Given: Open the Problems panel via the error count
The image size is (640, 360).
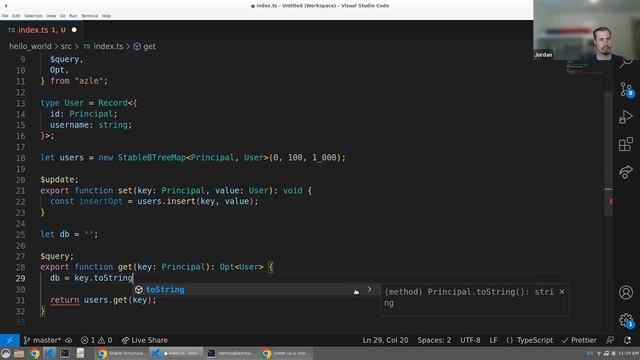Looking at the screenshot, I should click(96, 340).
